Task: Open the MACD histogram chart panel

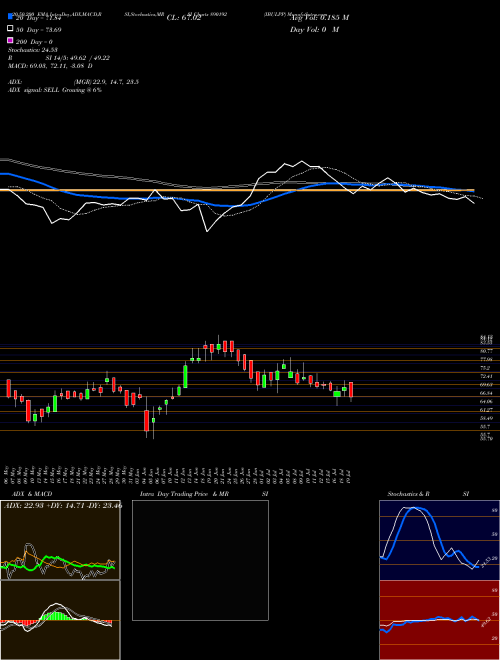Action: point(60,620)
